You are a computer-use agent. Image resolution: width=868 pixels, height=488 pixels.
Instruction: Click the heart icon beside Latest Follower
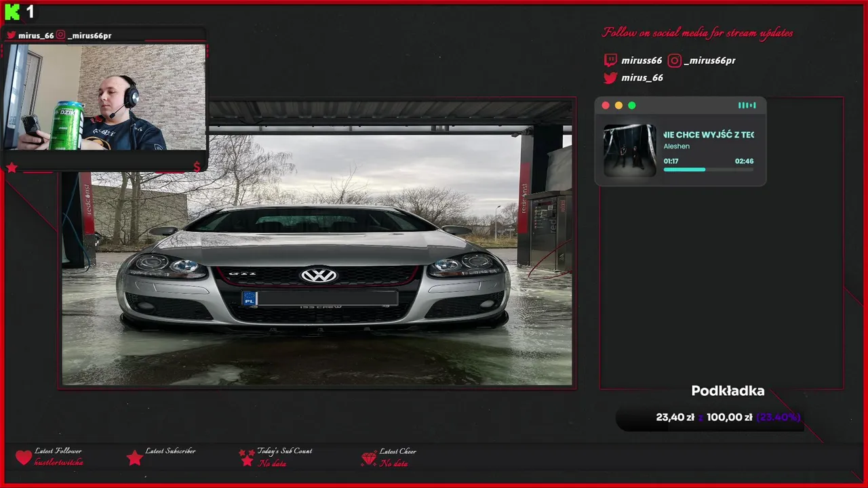(24, 457)
